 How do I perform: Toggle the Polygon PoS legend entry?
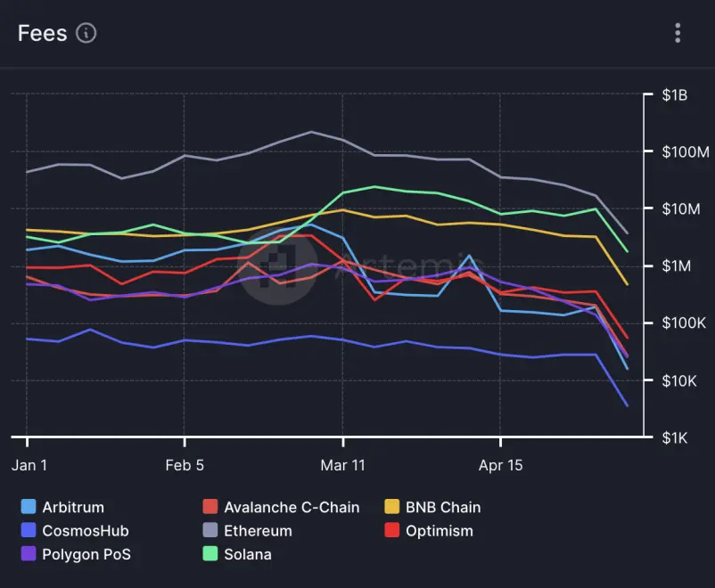(x=76, y=554)
